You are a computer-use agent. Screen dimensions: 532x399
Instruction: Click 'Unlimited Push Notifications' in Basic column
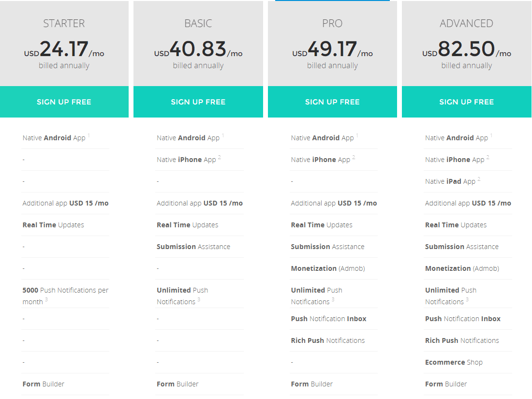click(182, 296)
